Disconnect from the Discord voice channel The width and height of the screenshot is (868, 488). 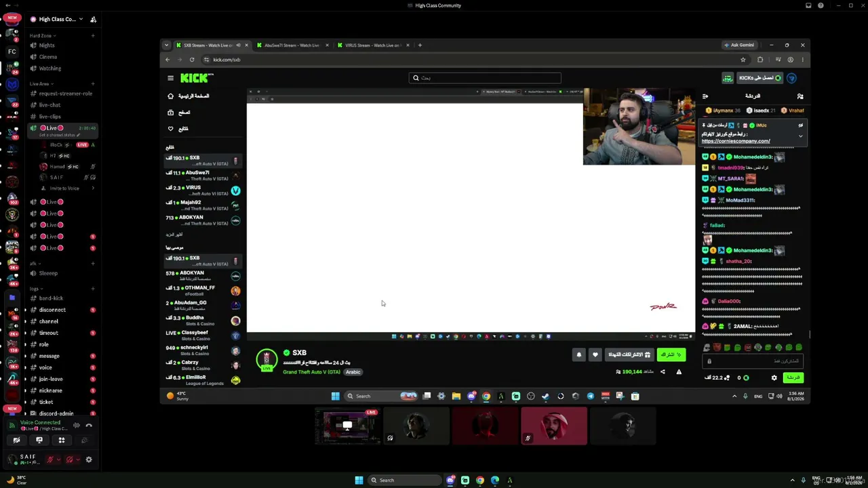click(x=88, y=425)
